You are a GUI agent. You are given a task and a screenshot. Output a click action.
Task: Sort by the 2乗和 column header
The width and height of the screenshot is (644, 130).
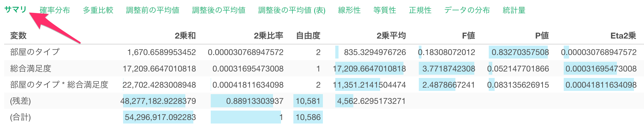tap(185, 36)
